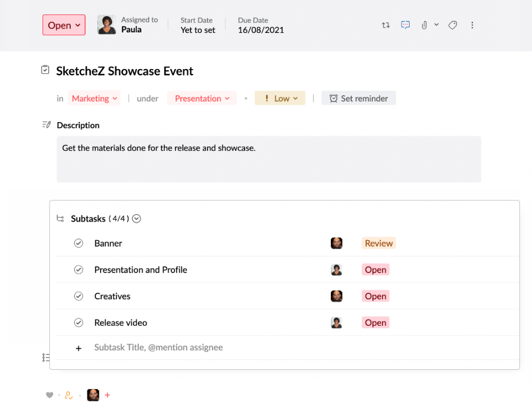
Task: Click the follower avatar at bottom
Action: click(x=93, y=395)
